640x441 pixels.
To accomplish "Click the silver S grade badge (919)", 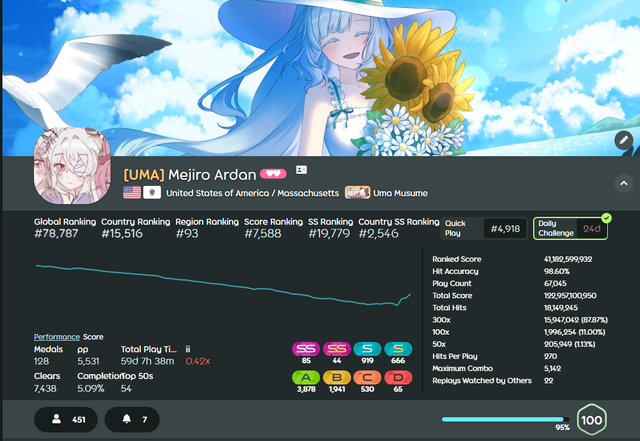I will (x=367, y=349).
